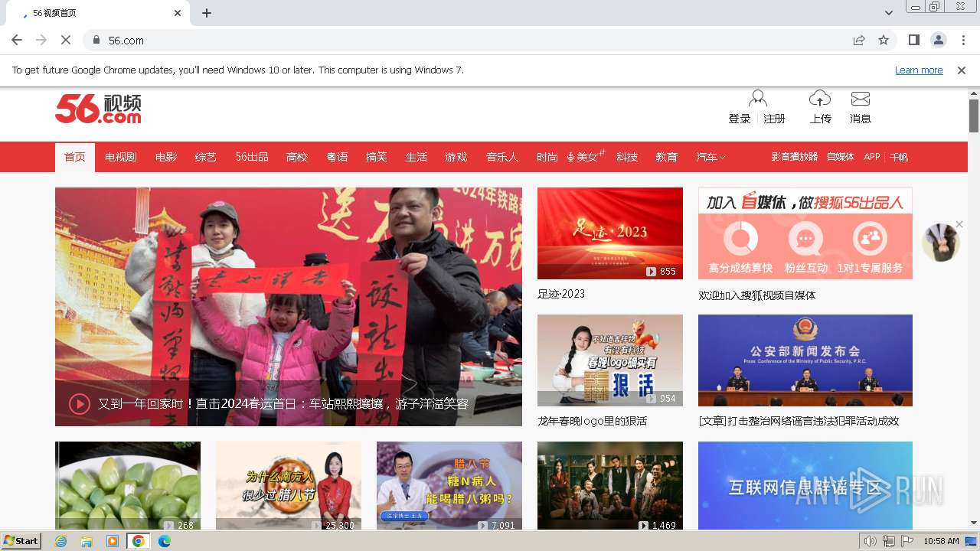This screenshot has width=980, height=551.
Task: Open the 电视剧 navigation item
Action: click(x=121, y=157)
